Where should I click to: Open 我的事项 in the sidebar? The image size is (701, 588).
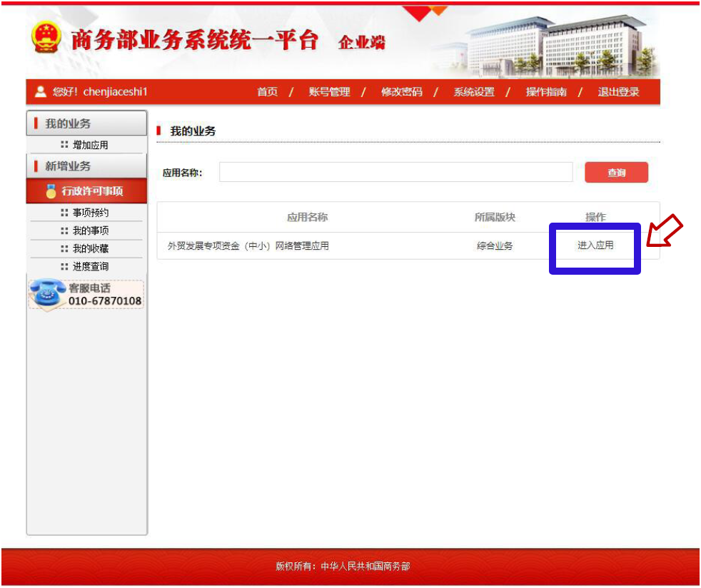(91, 230)
